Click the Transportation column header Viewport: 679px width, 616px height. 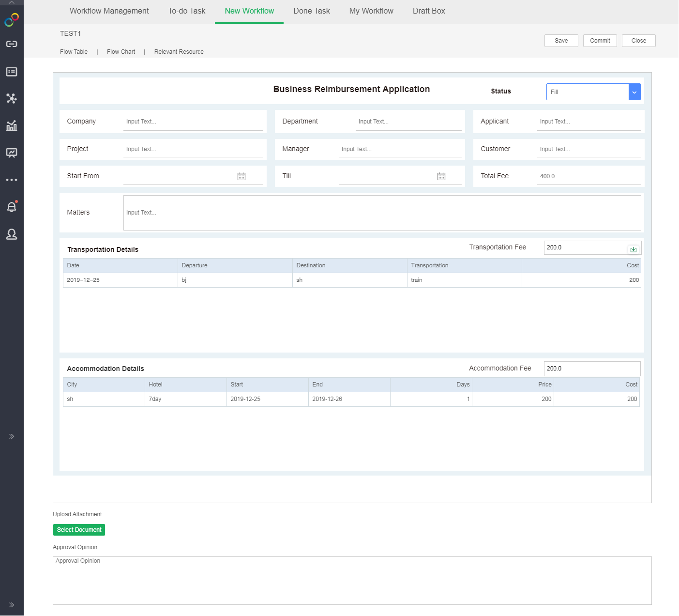click(x=465, y=266)
